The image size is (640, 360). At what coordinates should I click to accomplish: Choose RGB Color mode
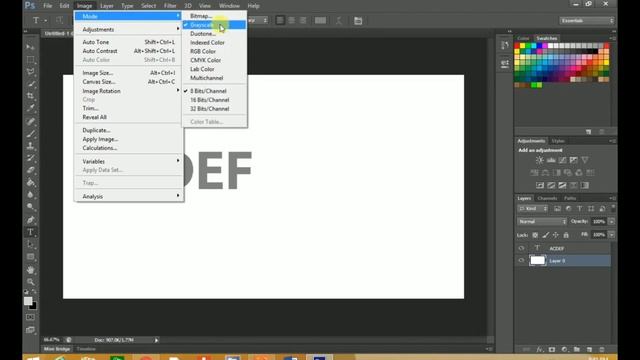pos(203,51)
